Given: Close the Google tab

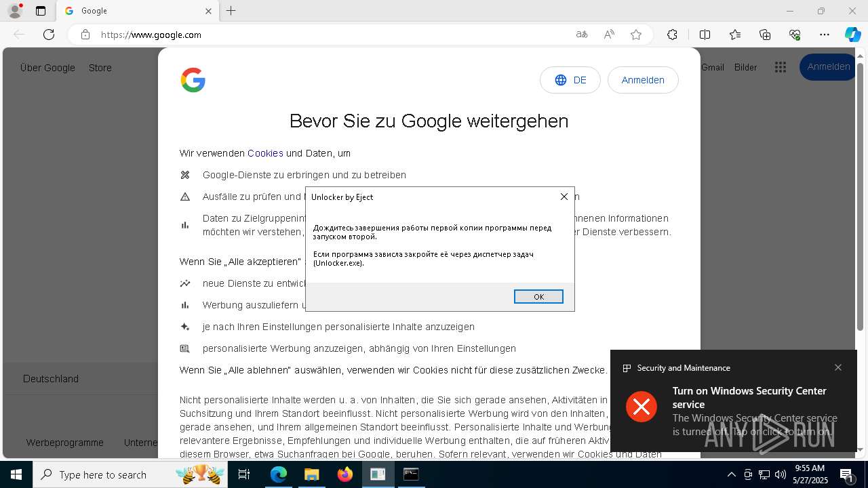Looking at the screenshot, I should pos(208,11).
